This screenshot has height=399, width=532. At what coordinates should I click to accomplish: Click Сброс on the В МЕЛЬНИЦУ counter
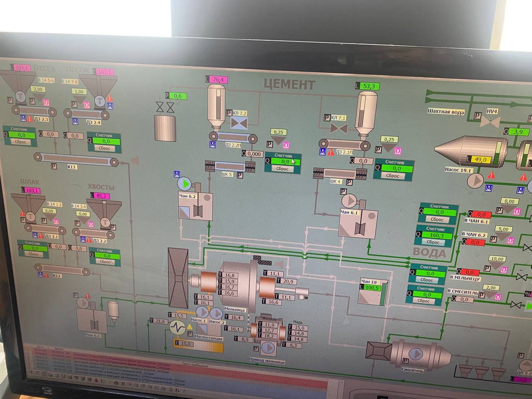(426, 280)
